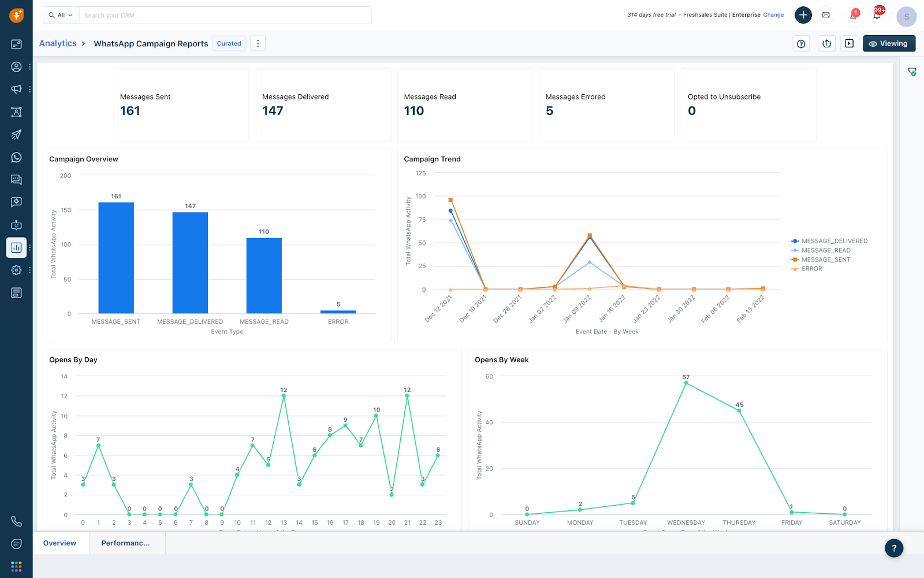Click the MESSAGE_SENT bar labeled 161
The width and height of the screenshot is (924, 578).
[116, 258]
